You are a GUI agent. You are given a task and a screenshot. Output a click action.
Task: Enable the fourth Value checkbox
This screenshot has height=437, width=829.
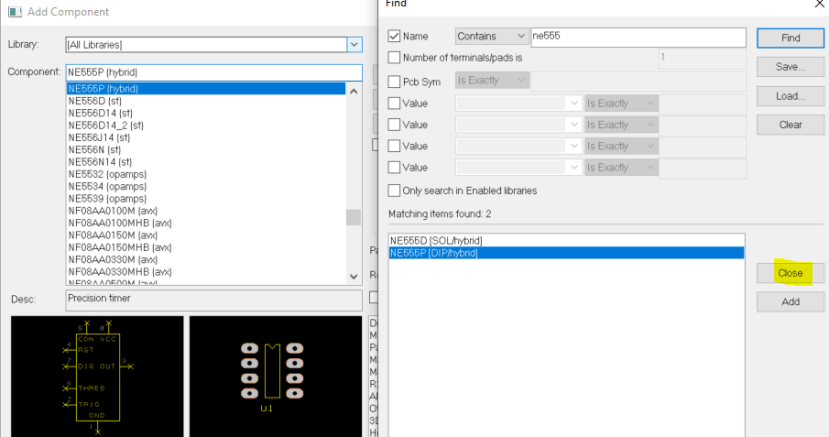pos(394,167)
